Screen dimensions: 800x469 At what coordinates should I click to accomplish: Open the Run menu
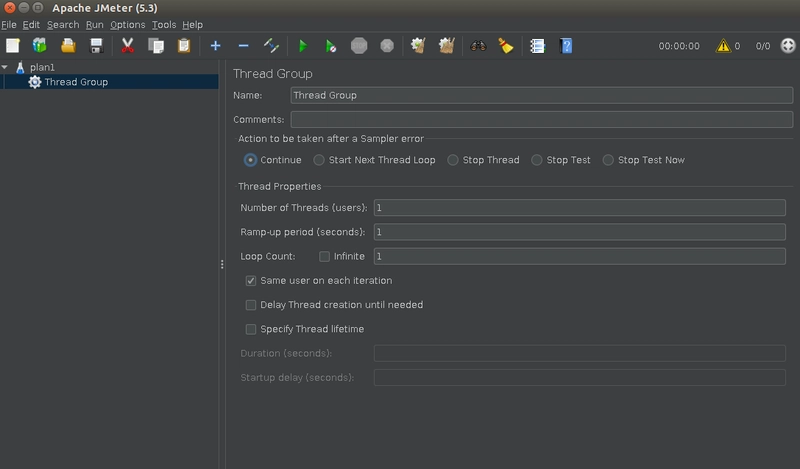coord(95,24)
